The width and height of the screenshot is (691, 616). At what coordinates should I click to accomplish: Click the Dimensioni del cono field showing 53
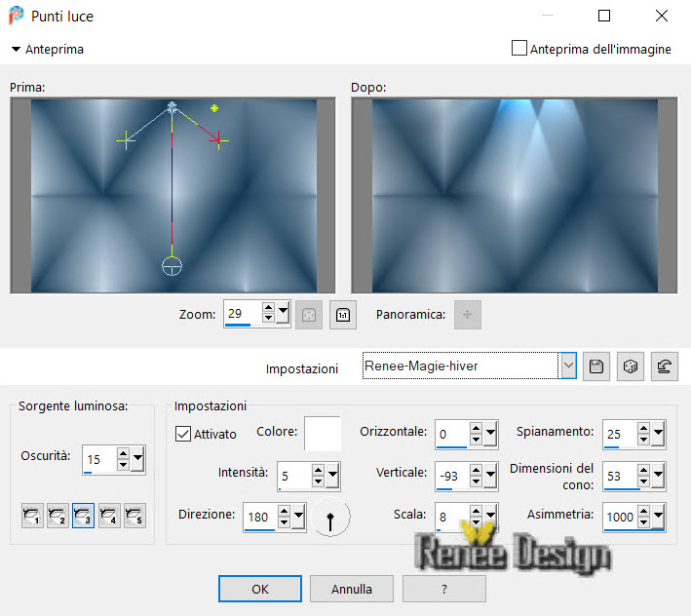coord(620,476)
